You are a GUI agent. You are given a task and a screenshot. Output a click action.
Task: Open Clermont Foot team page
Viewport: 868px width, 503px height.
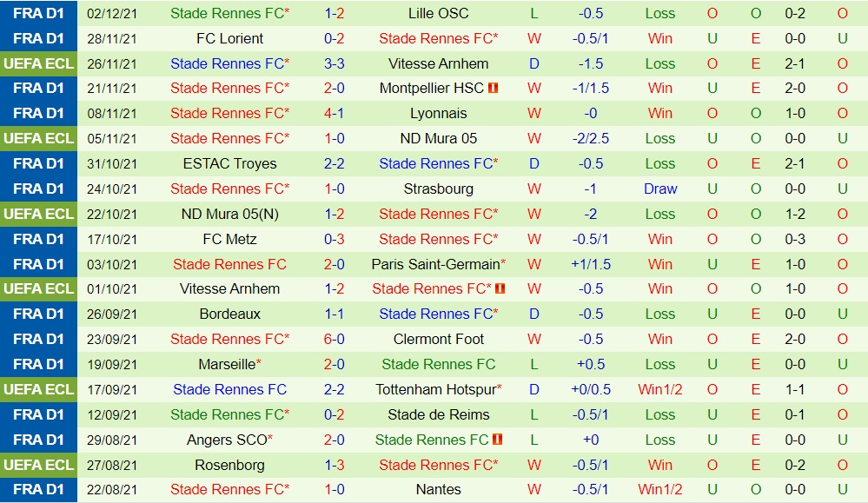point(438,339)
